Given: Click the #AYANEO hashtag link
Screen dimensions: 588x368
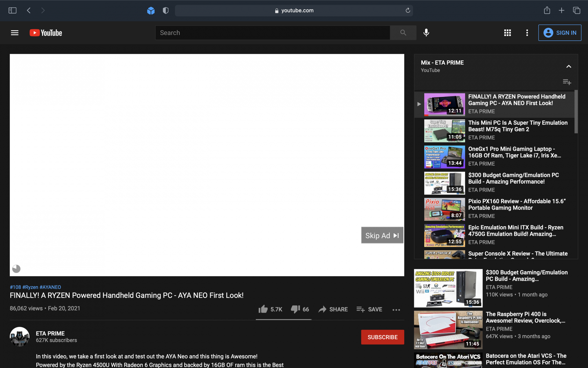Looking at the screenshot, I should click(50, 287).
